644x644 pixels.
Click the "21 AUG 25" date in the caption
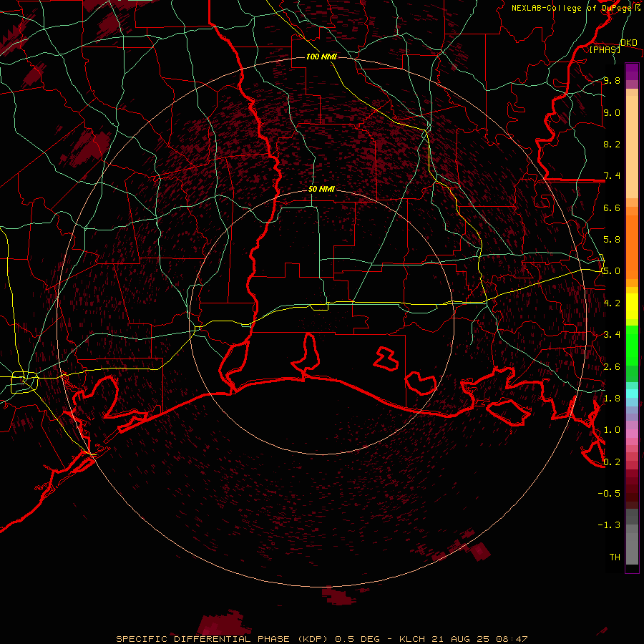(459, 639)
